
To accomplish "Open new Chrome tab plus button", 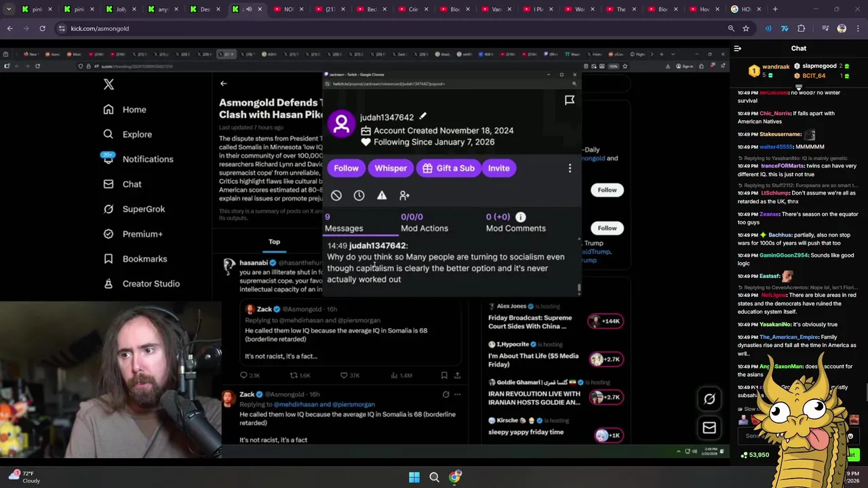I will pyautogui.click(x=774, y=9).
